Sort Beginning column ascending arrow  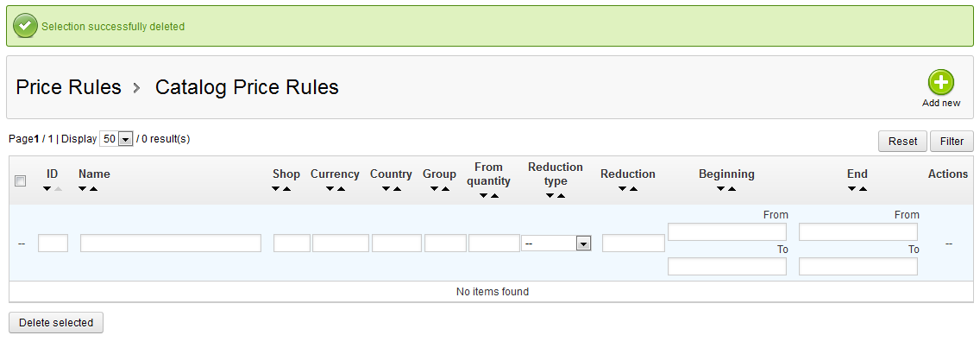[x=732, y=189]
